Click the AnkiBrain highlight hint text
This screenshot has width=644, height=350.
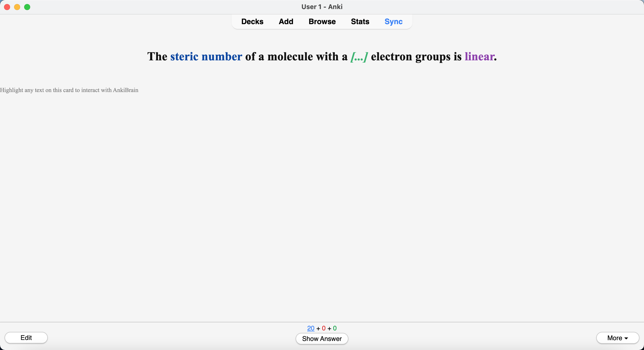(69, 90)
